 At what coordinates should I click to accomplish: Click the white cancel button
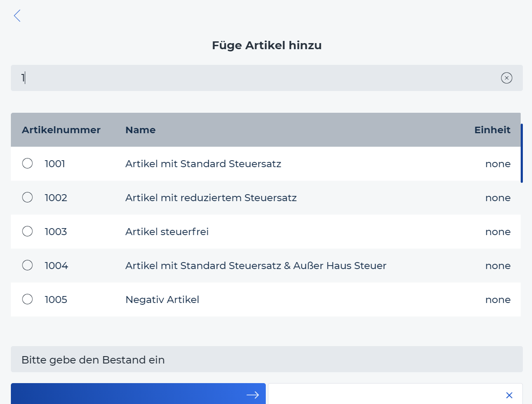tap(395, 394)
